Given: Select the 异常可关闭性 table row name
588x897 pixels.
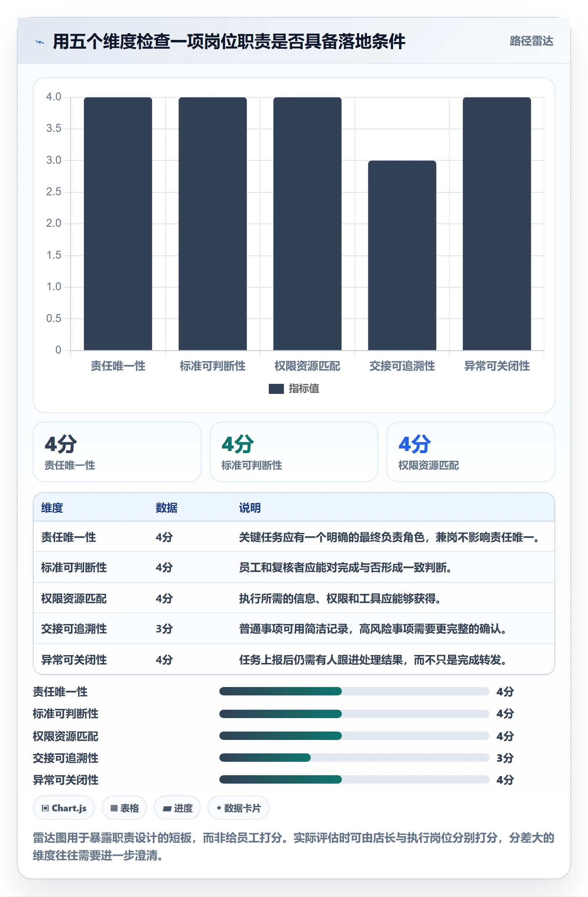Looking at the screenshot, I should 74,660.
